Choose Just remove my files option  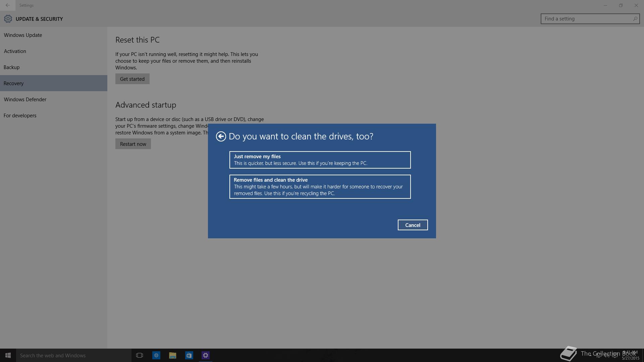(x=320, y=160)
